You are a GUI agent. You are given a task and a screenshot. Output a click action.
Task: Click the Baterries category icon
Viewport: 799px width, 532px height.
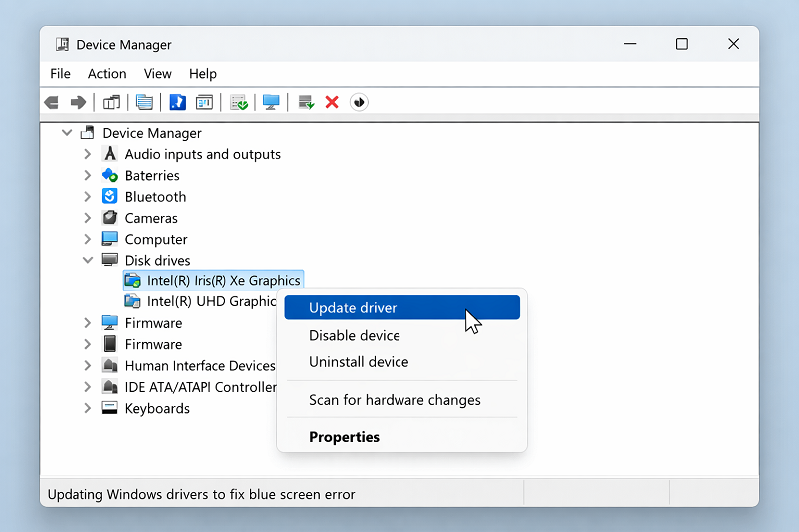110,175
